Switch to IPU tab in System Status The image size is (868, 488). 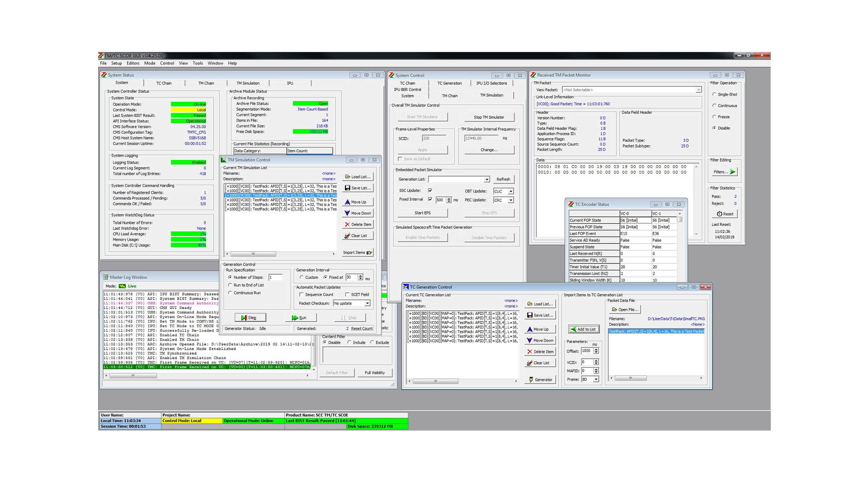pos(290,83)
